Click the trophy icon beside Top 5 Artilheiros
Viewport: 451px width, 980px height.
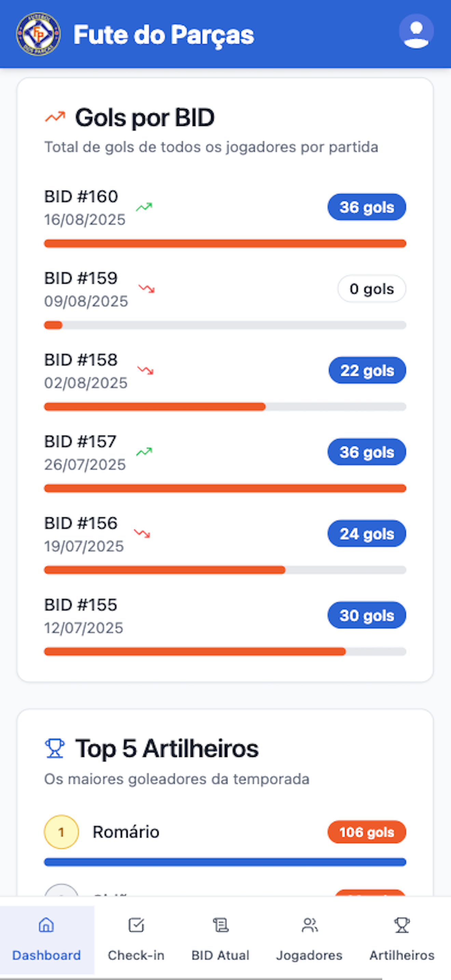(55, 748)
